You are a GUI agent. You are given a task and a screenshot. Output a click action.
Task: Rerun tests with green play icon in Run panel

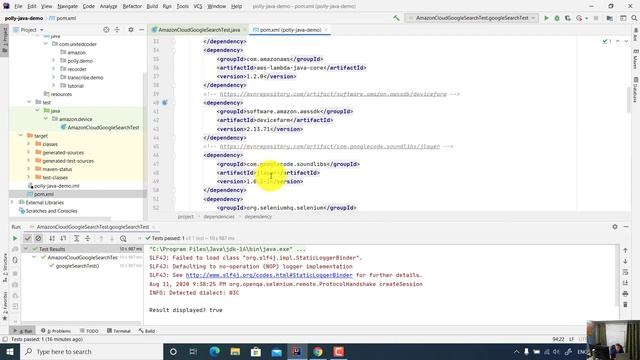tap(15, 238)
